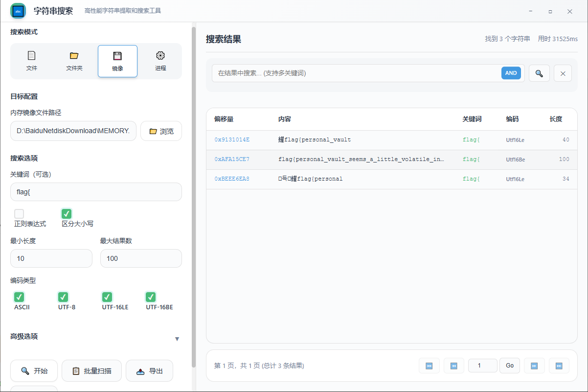Uncheck the UTF-16LE encoding checkbox

pyautogui.click(x=107, y=297)
